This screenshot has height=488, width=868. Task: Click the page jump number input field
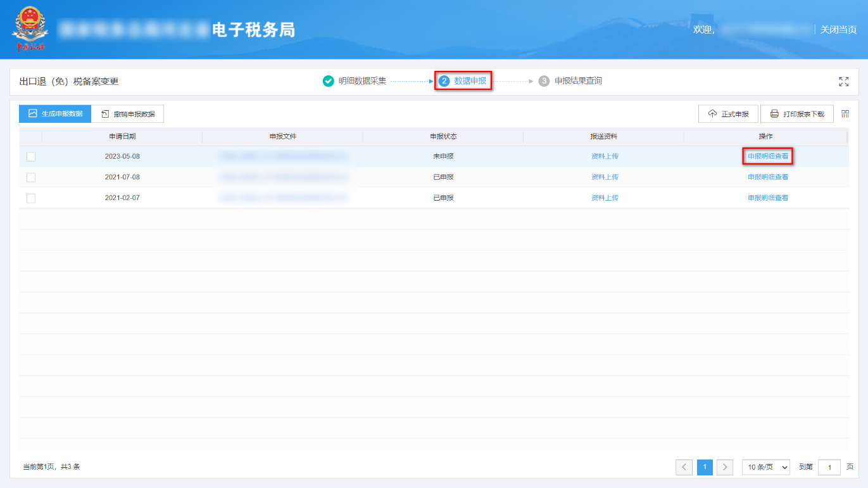point(829,467)
